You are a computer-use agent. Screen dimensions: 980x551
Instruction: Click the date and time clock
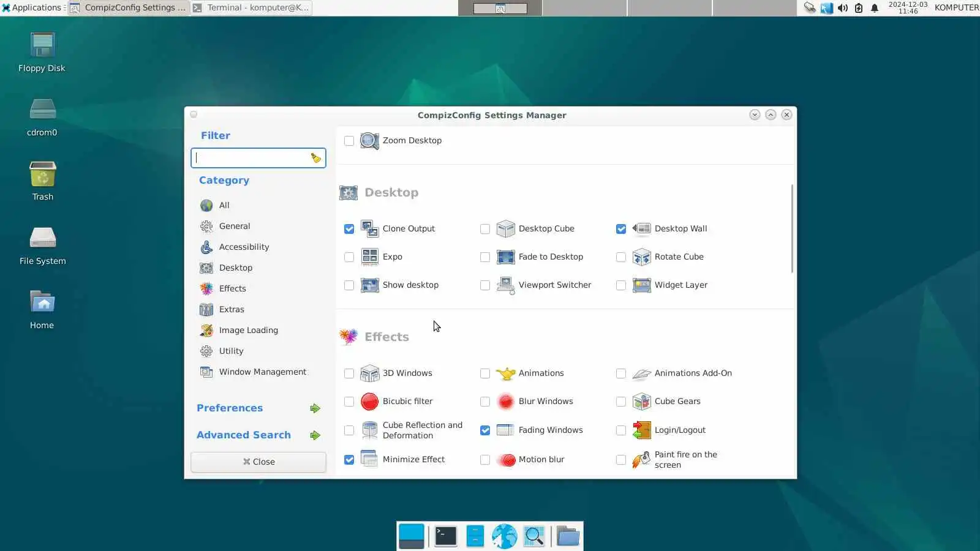point(908,8)
